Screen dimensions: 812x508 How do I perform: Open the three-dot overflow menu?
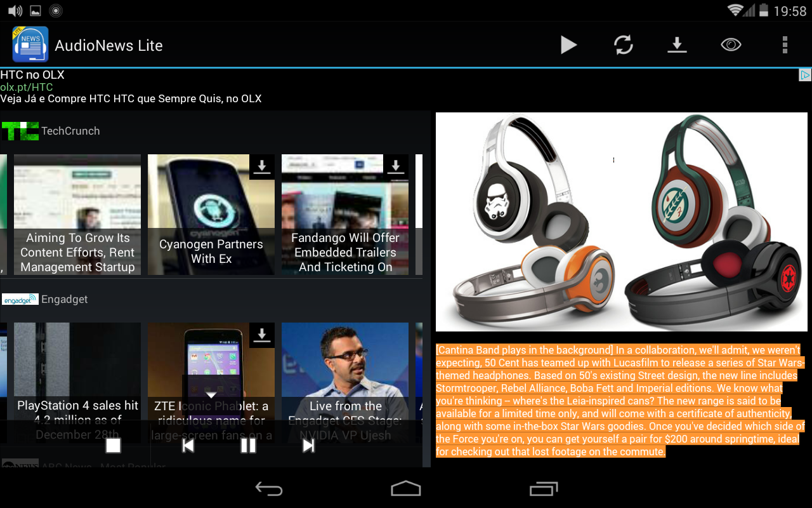785,44
